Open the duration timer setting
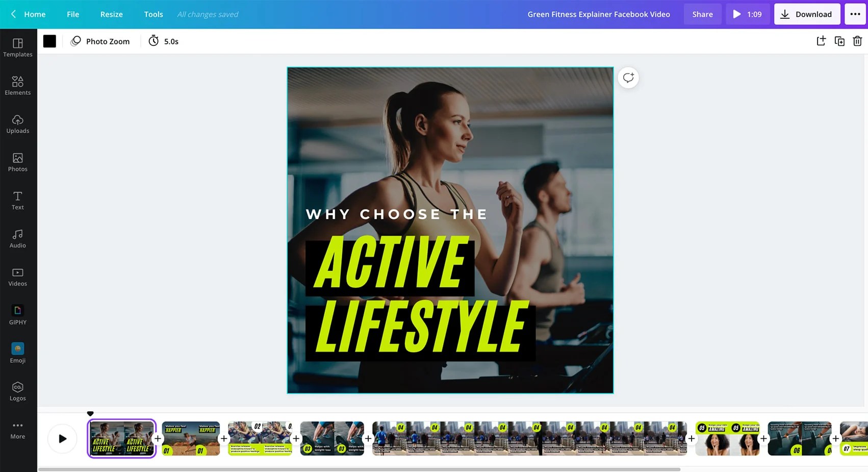Screen dimensions: 868x472 pos(163,41)
